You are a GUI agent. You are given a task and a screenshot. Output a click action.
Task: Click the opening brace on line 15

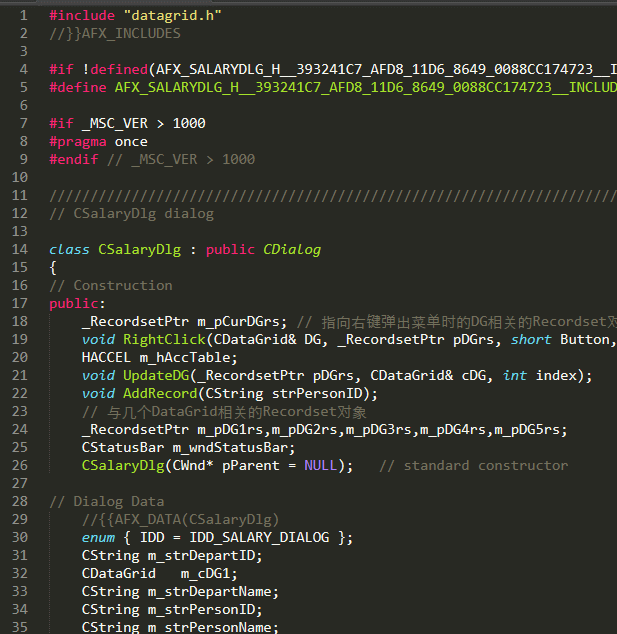click(53, 268)
